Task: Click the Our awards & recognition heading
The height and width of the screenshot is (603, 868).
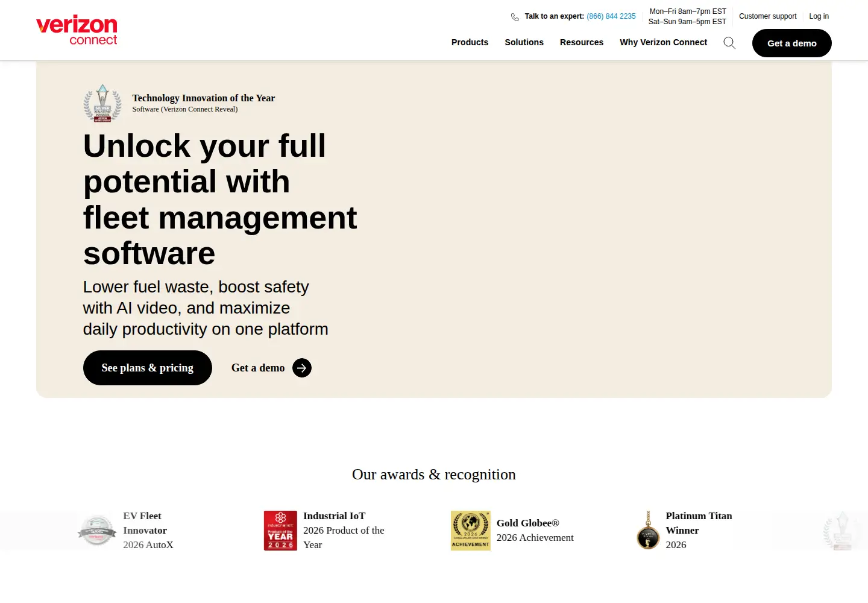Action: tap(434, 475)
